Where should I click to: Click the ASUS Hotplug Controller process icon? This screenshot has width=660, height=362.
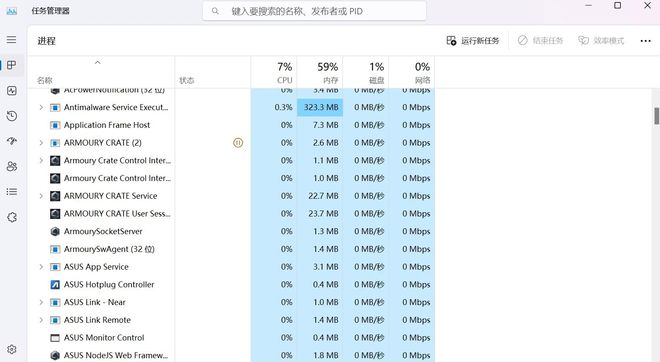(x=55, y=285)
